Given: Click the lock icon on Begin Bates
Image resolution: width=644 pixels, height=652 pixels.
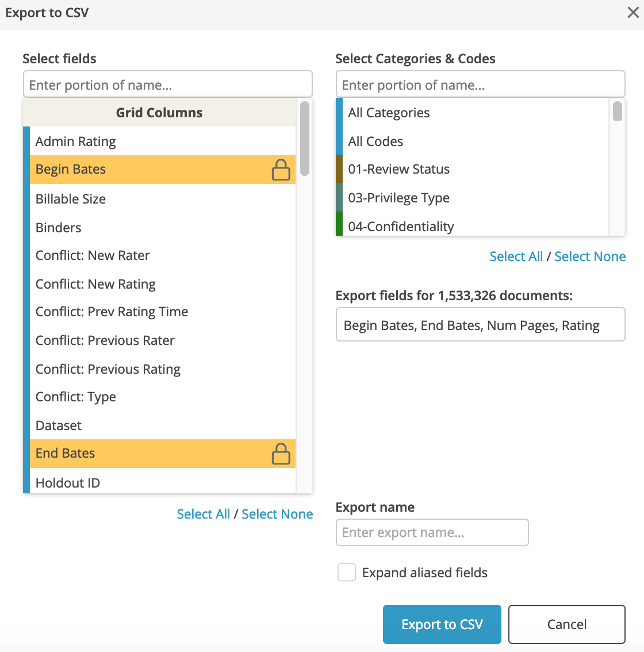Looking at the screenshot, I should coord(281,170).
